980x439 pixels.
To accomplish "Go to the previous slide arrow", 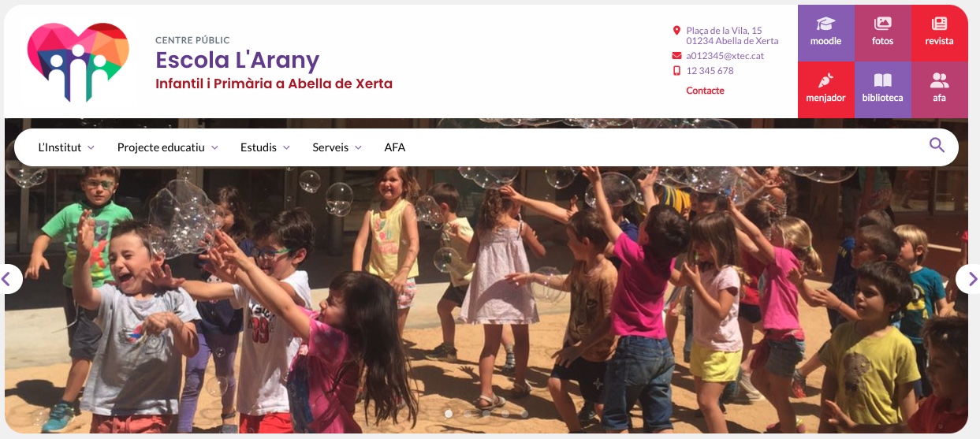I will 9,278.
